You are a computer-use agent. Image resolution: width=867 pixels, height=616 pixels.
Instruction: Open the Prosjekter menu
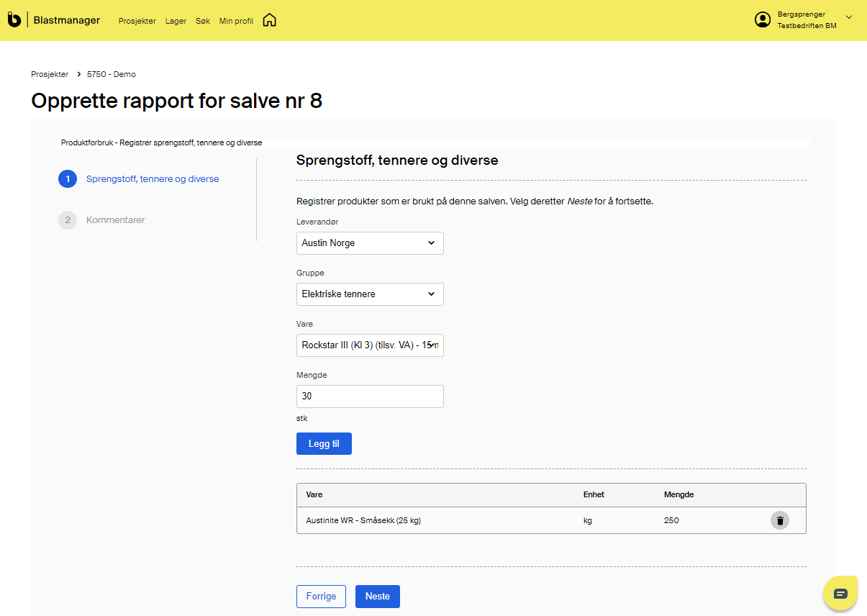[x=137, y=21]
